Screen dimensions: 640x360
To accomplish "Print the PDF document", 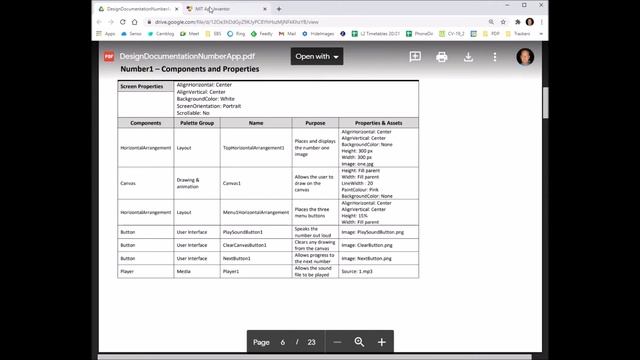I will (442, 57).
